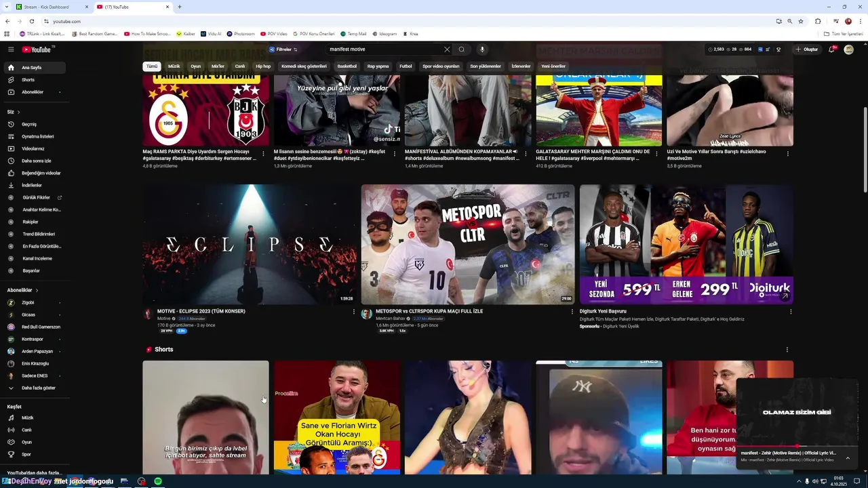Open Arden Papazyan channel

click(x=34, y=352)
